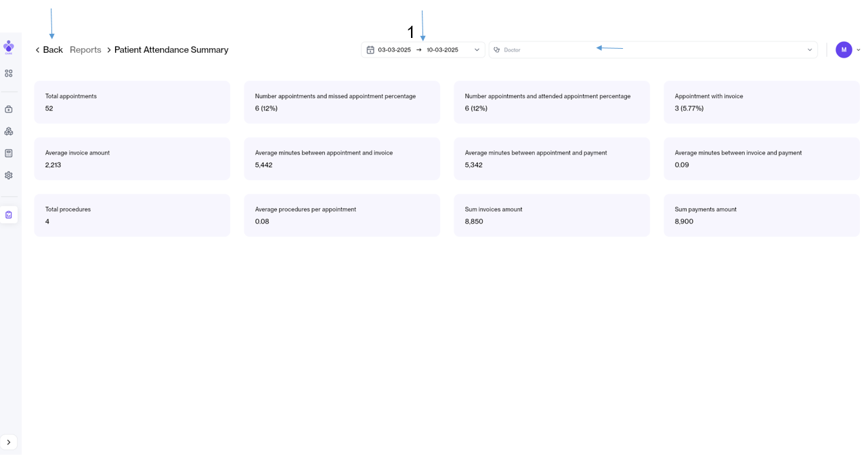Click the calendar icon in date range field
Viewport: 868px width, 473px height.
pyautogui.click(x=370, y=50)
